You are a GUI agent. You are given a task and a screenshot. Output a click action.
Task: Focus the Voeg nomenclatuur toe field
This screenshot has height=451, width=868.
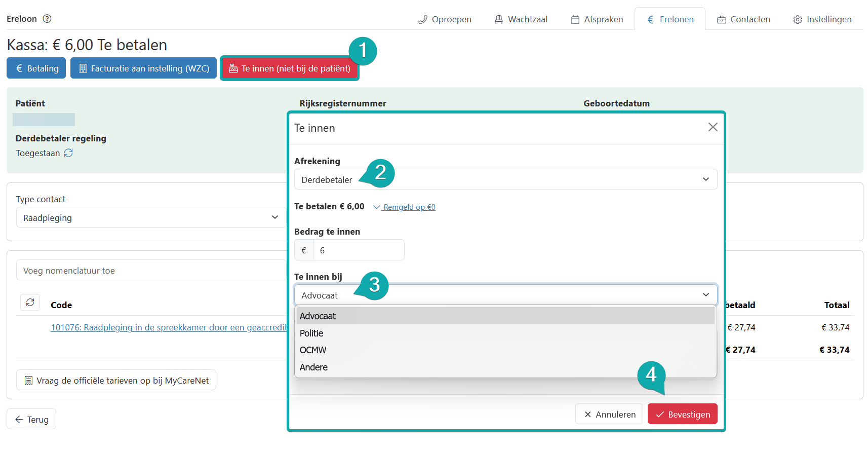tap(151, 270)
